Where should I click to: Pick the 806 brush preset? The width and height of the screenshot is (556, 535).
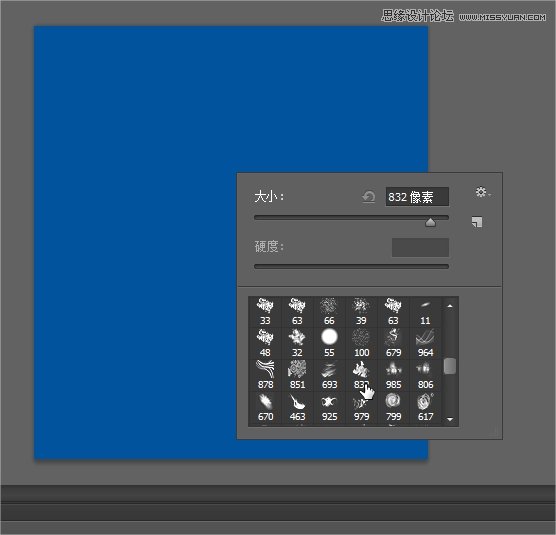[425, 375]
